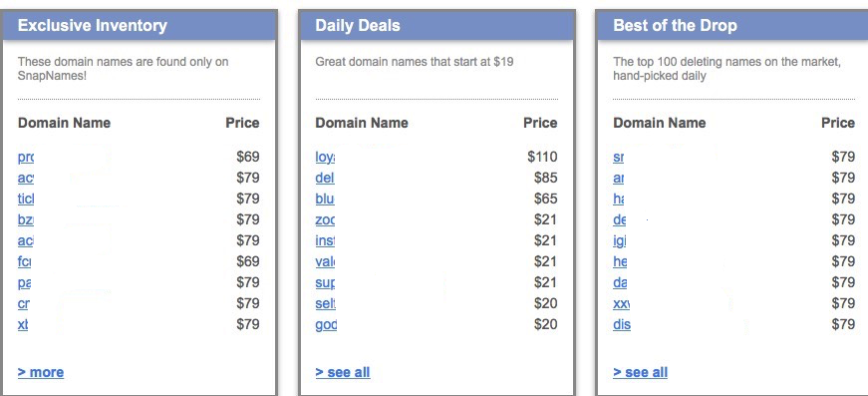Open the 'xxv' domain in Best of the Drop
This screenshot has width=868, height=396.
click(x=621, y=303)
